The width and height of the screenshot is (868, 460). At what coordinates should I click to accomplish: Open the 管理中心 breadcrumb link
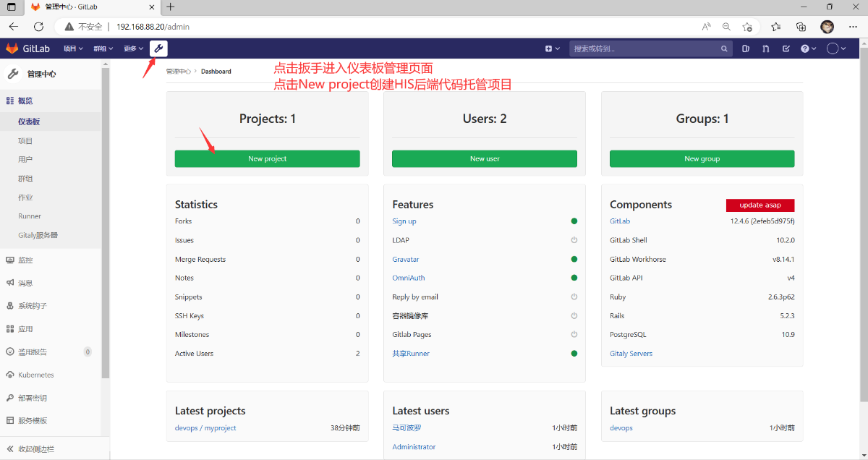click(x=178, y=72)
